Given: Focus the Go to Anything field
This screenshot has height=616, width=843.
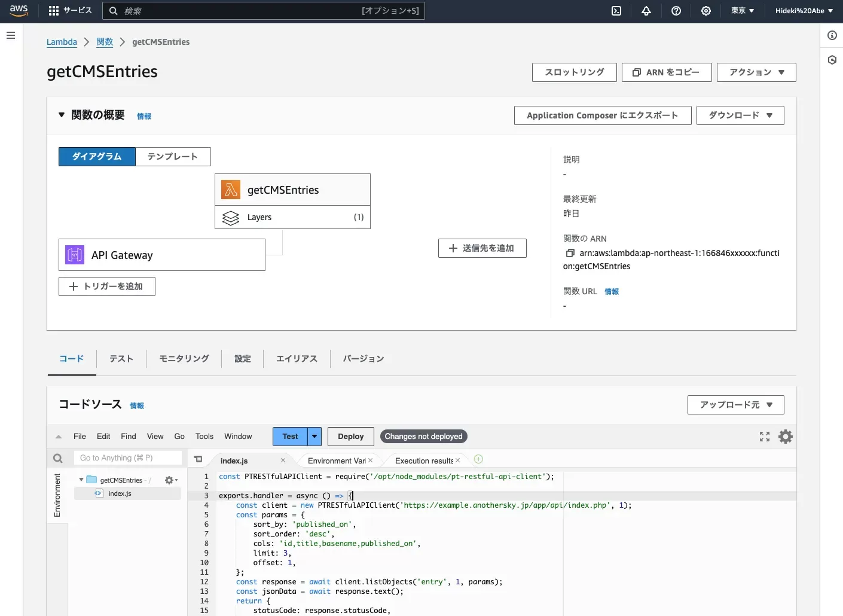Looking at the screenshot, I should [x=128, y=458].
